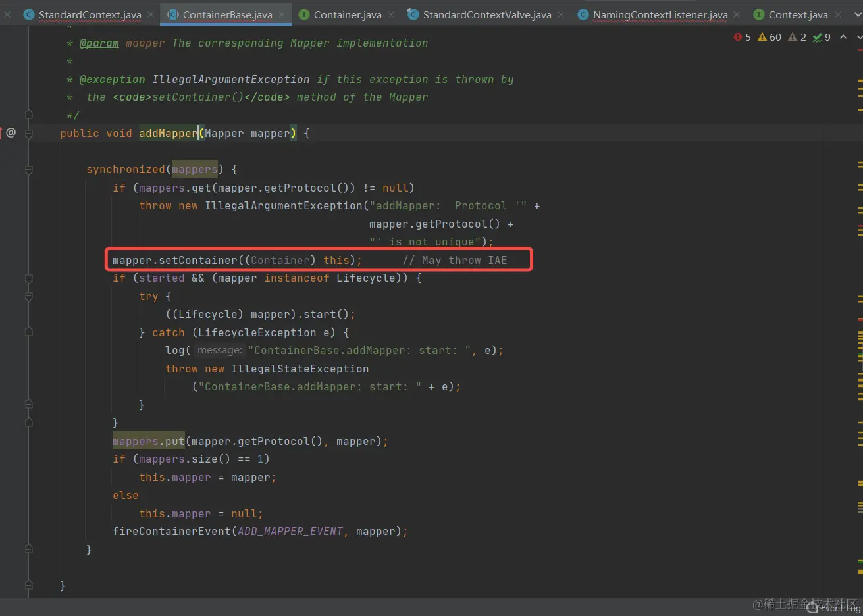
Task: Open the NamingContextListener.java tab
Action: (660, 14)
